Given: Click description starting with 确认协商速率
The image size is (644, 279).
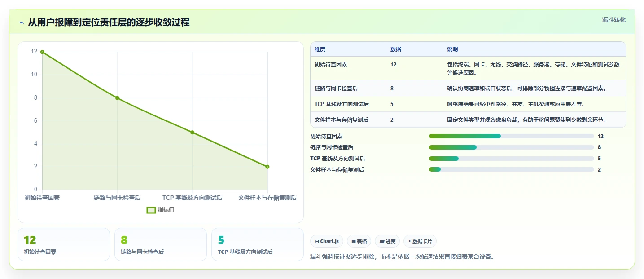Looking at the screenshot, I should click(526, 89).
